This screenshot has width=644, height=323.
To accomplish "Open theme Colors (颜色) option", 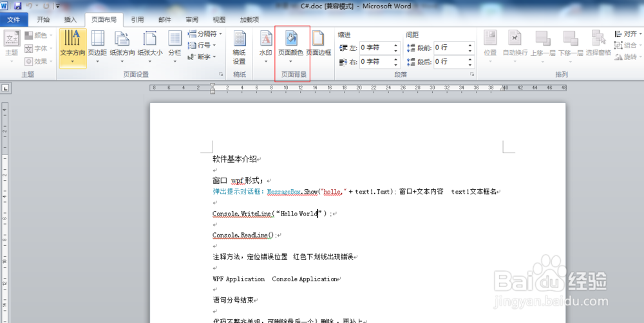I will tap(38, 35).
